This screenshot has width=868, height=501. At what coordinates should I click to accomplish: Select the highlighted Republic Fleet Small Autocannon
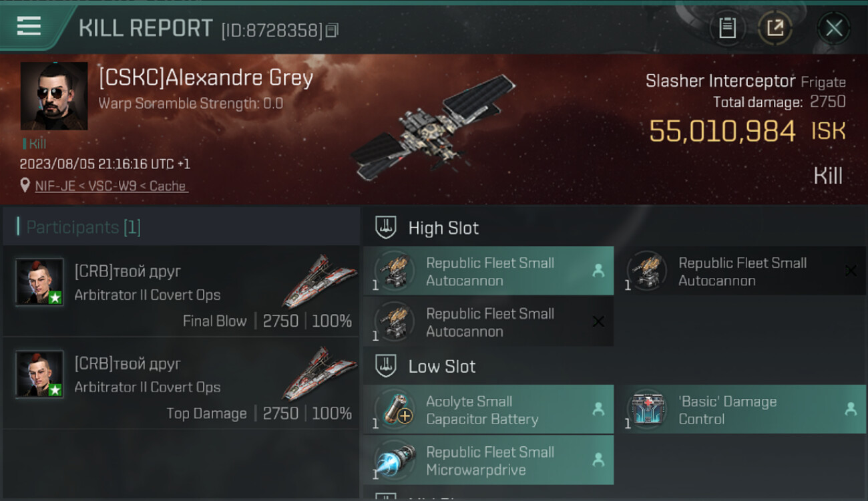pos(488,271)
